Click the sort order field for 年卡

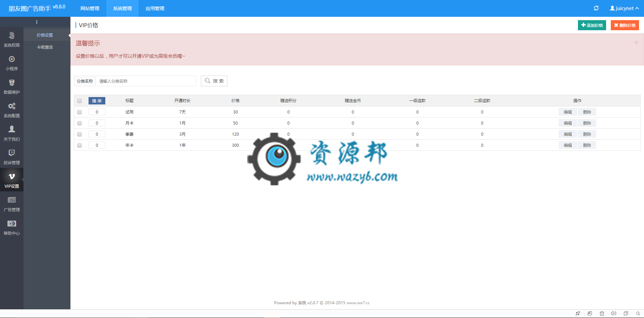pyautogui.click(x=97, y=145)
